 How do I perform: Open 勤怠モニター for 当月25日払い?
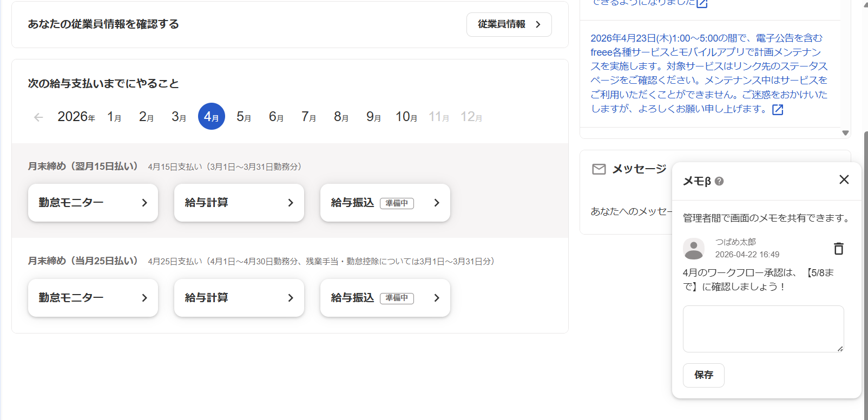pos(93,298)
